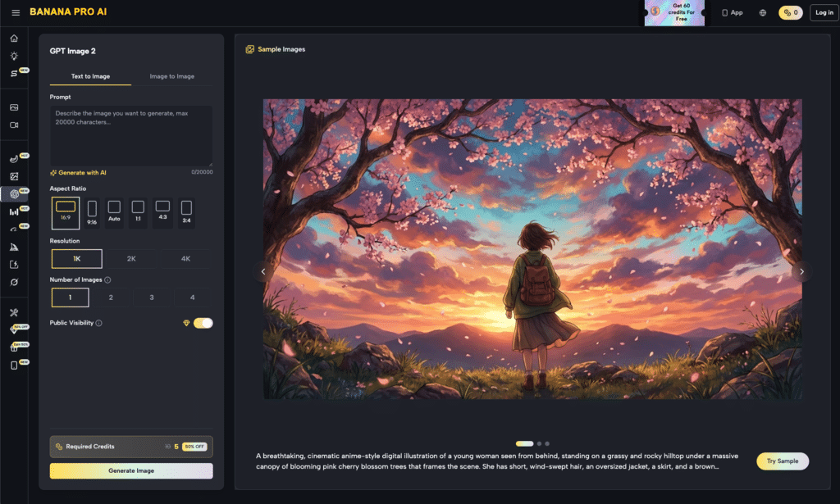Choose 4K resolution
Screen dimensions: 840x504
(x=185, y=259)
